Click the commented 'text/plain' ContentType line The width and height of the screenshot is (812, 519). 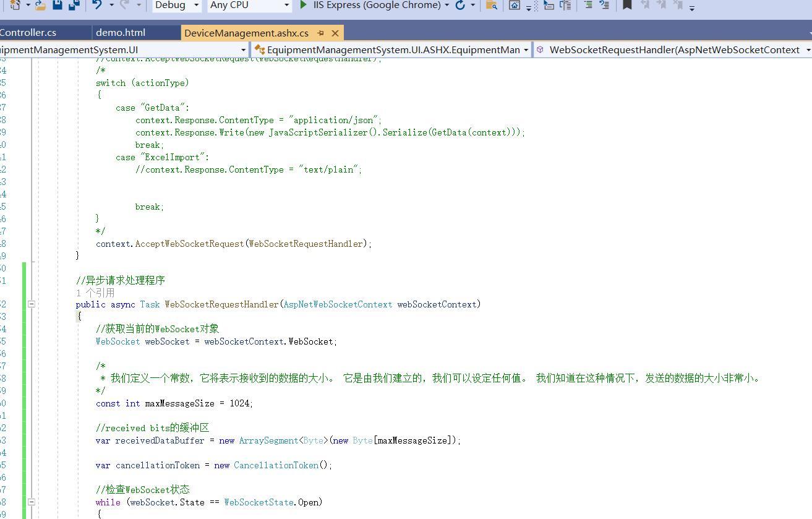tap(249, 169)
